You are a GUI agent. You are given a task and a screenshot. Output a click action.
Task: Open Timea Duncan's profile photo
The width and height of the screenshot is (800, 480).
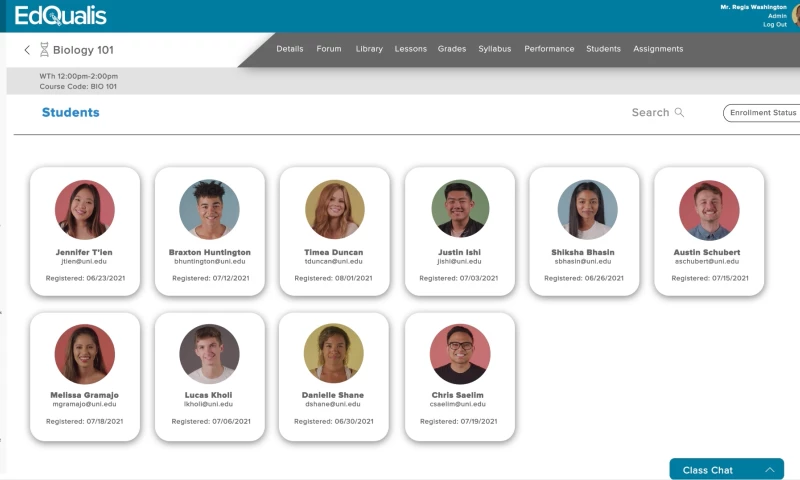pyautogui.click(x=335, y=210)
